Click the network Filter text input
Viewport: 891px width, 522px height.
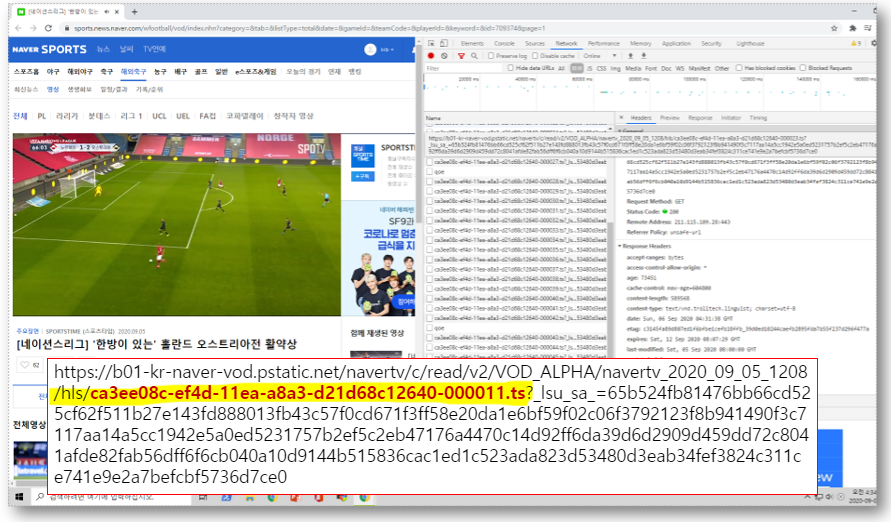[x=464, y=68]
